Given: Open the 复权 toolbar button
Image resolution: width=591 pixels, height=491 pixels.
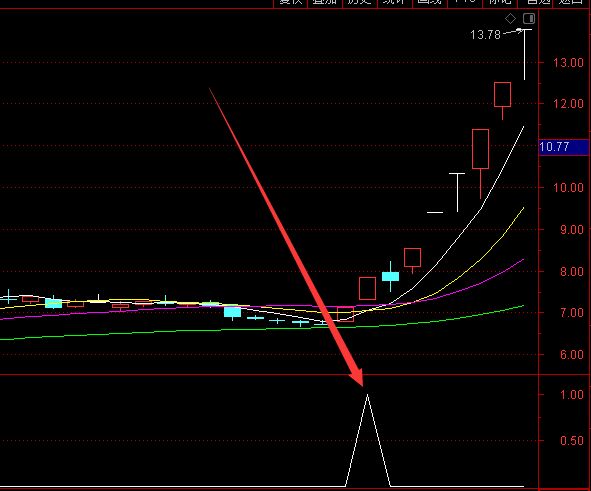Looking at the screenshot, I should 290,2.
